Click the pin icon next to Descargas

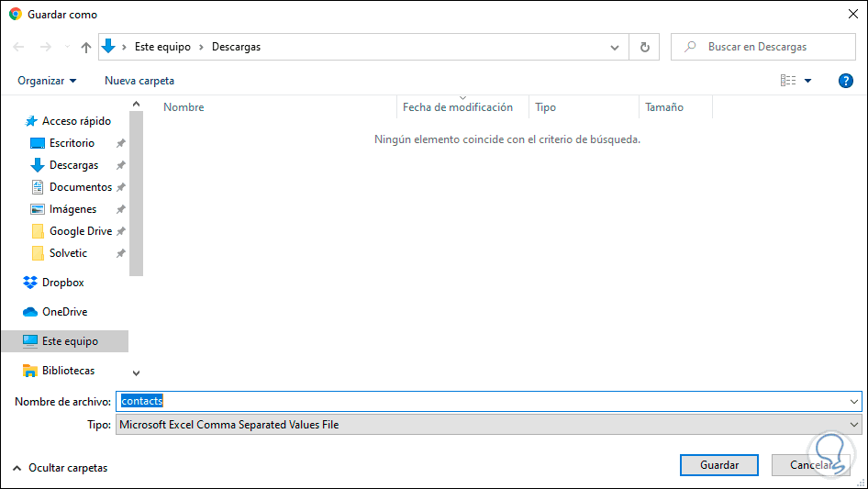coord(121,165)
